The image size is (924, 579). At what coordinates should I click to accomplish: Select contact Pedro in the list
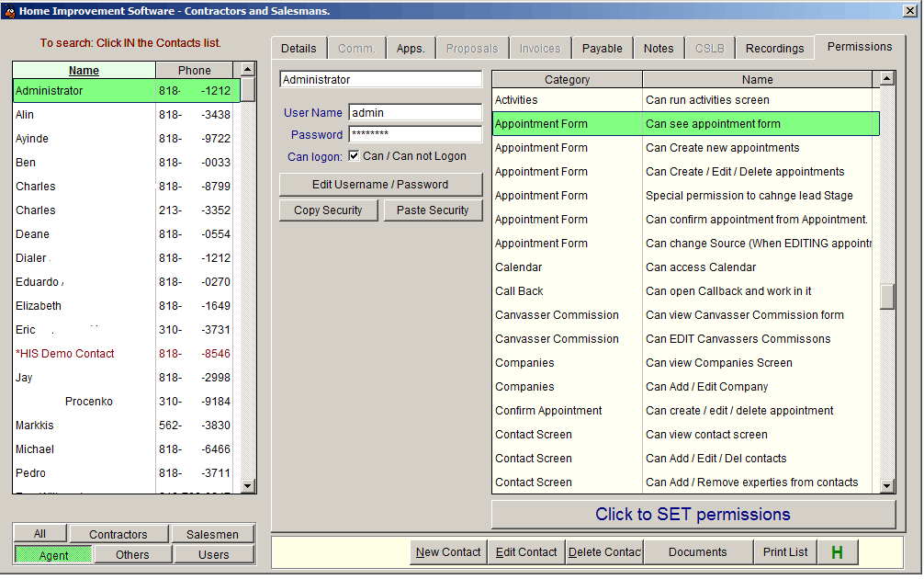(x=127, y=473)
